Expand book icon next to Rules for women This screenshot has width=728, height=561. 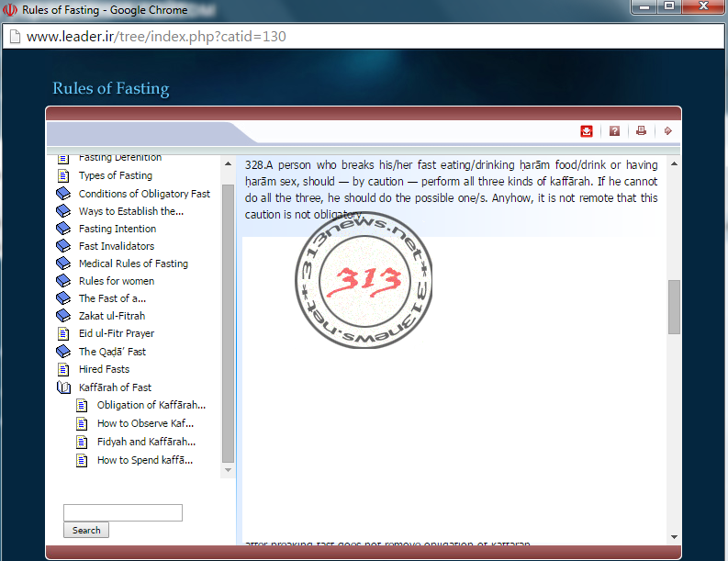[x=63, y=281]
